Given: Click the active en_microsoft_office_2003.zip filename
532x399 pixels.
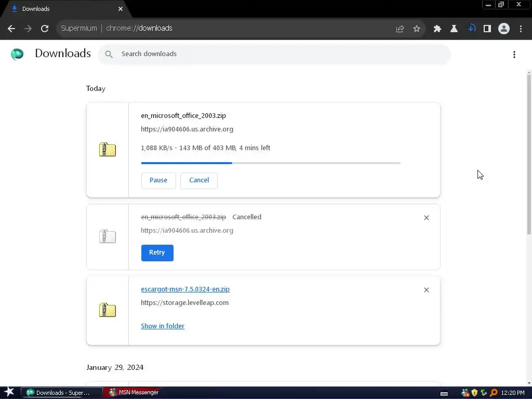Looking at the screenshot, I should click(x=183, y=116).
